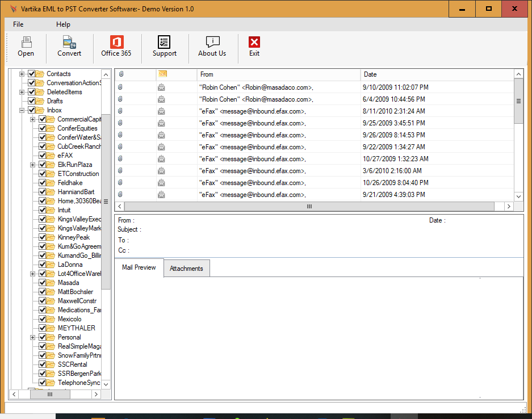The height and width of the screenshot is (419, 532).
Task: Click the Masada folder icon
Action: coord(51,283)
